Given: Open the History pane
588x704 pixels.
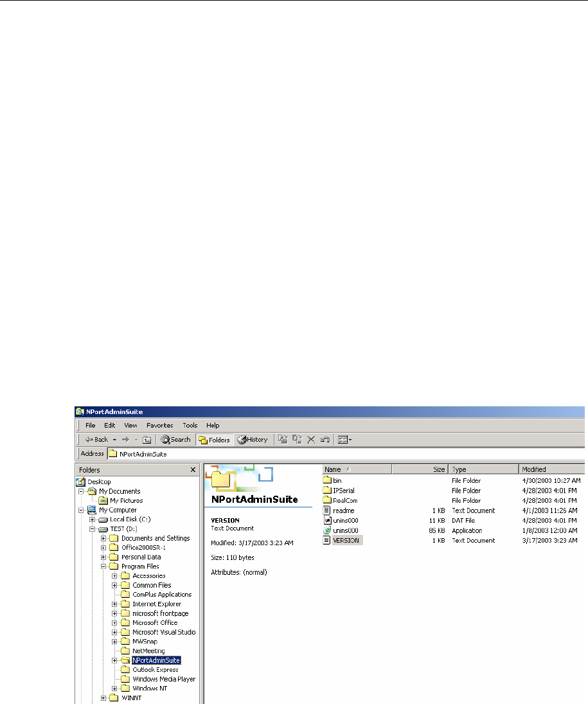Looking at the screenshot, I should click(253, 440).
